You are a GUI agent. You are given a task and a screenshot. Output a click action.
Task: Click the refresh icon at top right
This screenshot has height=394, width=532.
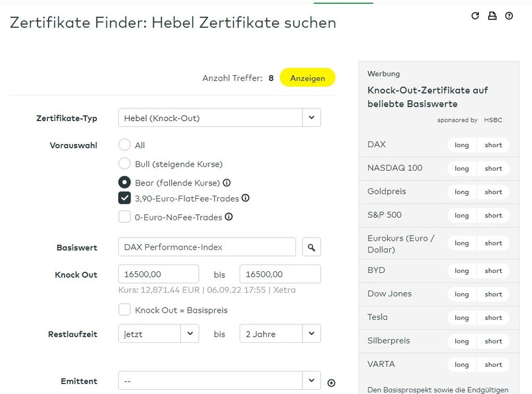[475, 16]
